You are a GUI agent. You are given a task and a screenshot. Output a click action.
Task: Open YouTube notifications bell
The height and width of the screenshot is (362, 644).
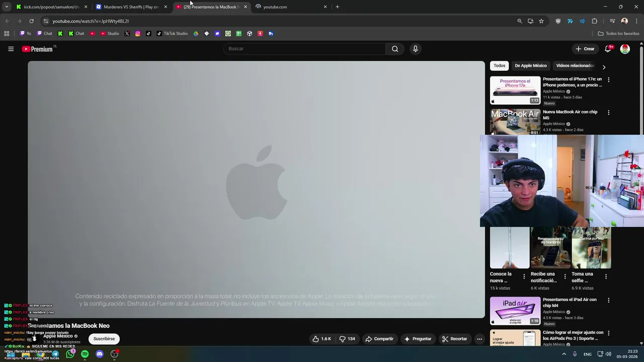[x=608, y=49]
